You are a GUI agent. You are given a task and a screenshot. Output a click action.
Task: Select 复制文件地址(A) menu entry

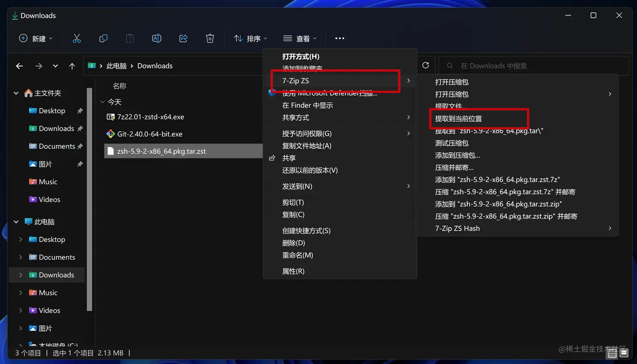click(x=340, y=146)
